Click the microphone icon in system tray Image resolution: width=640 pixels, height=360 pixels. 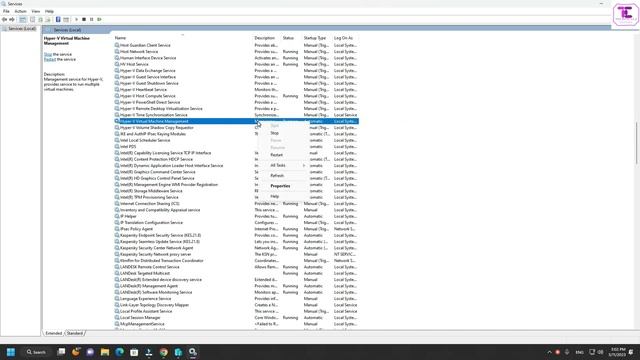coord(567,352)
